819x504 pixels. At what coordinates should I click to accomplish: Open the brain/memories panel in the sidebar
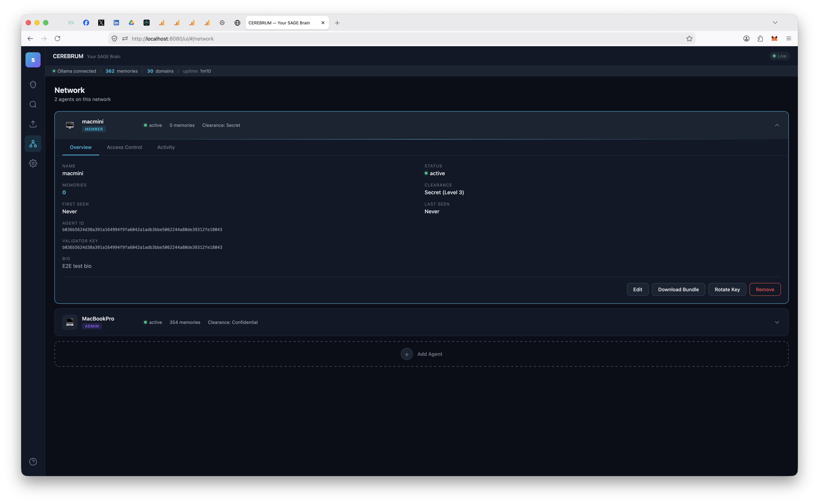point(33,85)
